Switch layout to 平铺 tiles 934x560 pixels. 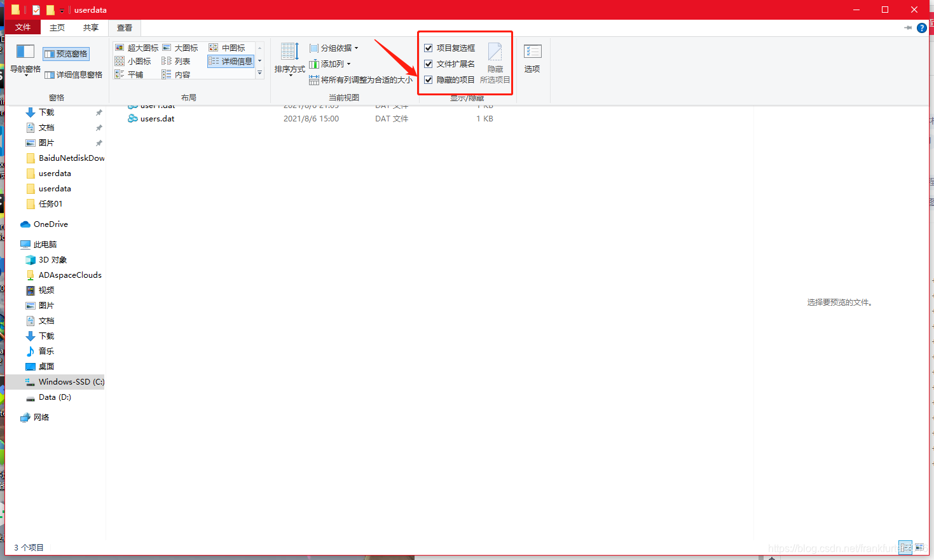pos(129,74)
